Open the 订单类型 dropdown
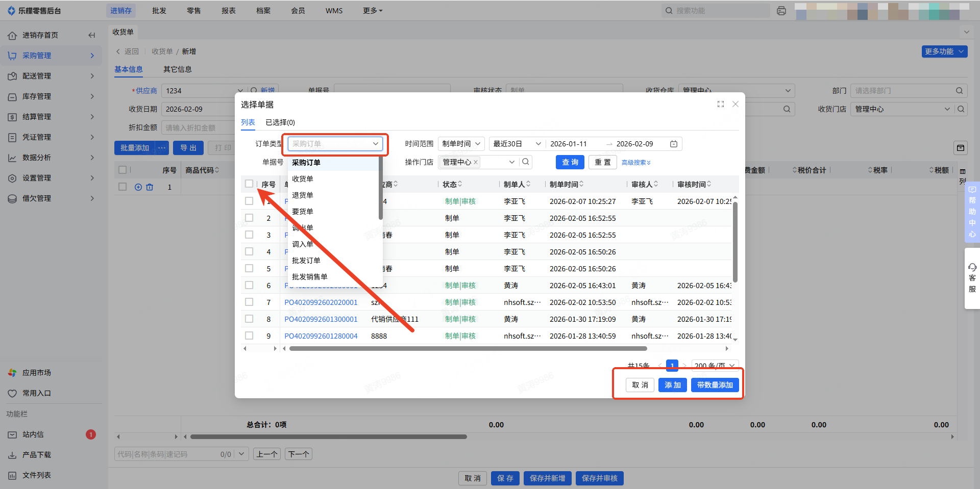Image resolution: width=980 pixels, height=489 pixels. click(x=335, y=144)
